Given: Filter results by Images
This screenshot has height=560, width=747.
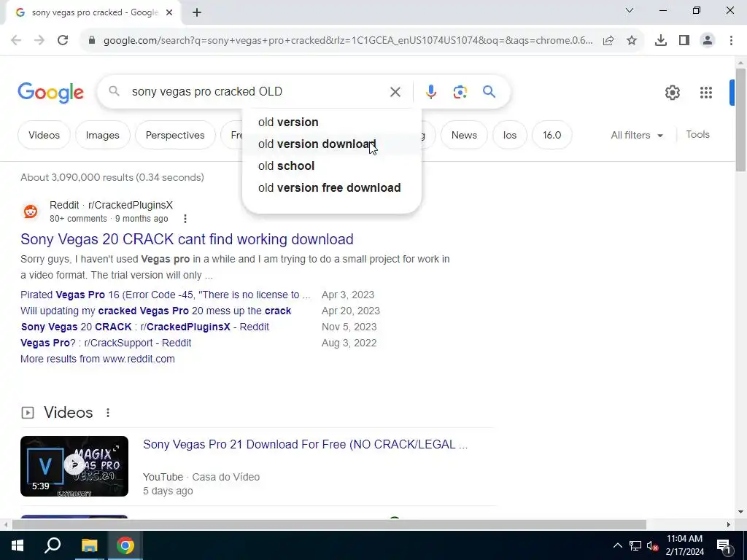Looking at the screenshot, I should pyautogui.click(x=102, y=135).
